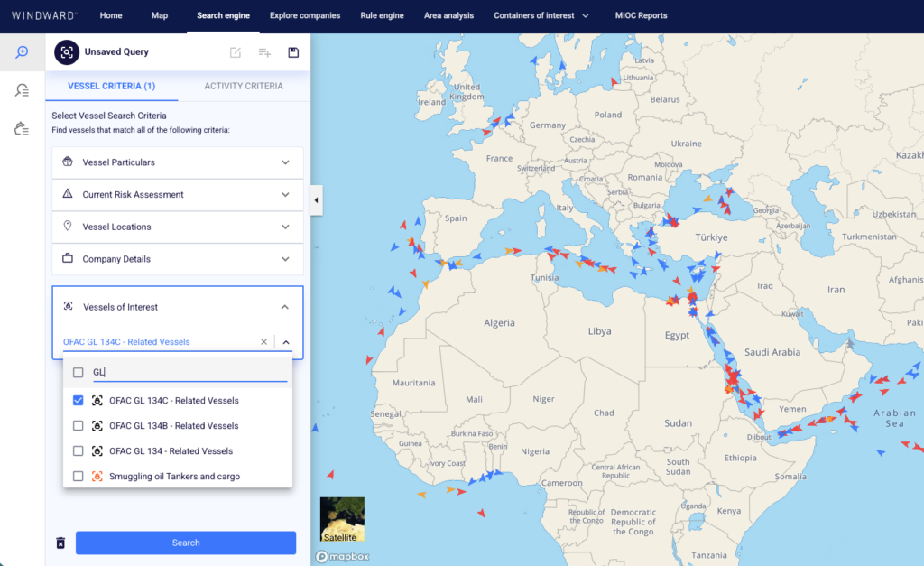924x566 pixels.
Task: Click the Vessel Particulars ship icon
Action: coord(68,162)
